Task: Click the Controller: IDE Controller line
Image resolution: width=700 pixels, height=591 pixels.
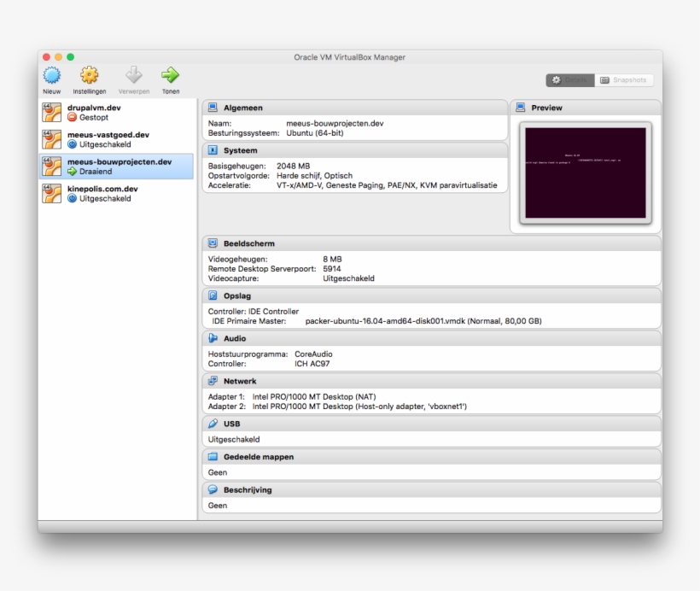Action: (254, 312)
